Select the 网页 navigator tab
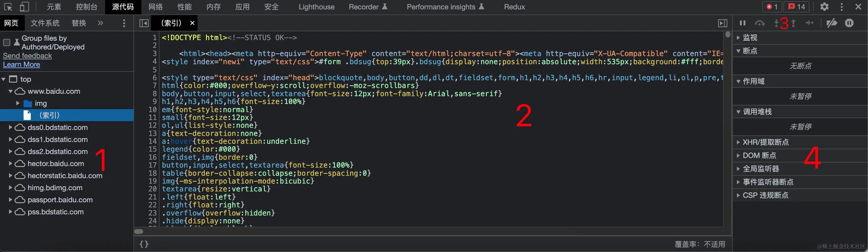The width and height of the screenshot is (868, 252). pyautogui.click(x=11, y=23)
